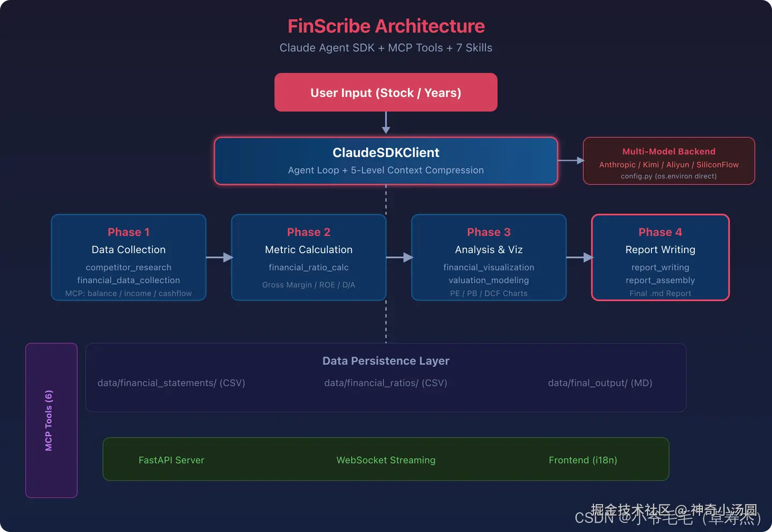Viewport: 772px width, 532px height.
Task: Click the Multi-Model Backend heading
Action: click(x=669, y=151)
